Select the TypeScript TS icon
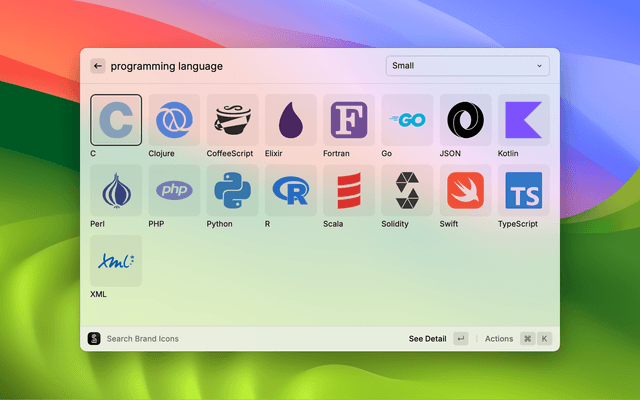Viewport: 640px width, 400px height. [523, 190]
